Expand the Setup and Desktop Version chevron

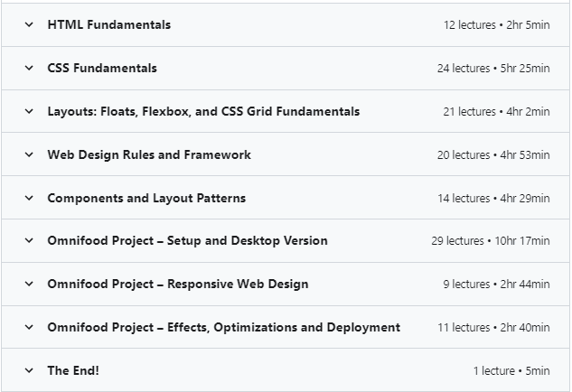pyautogui.click(x=29, y=241)
